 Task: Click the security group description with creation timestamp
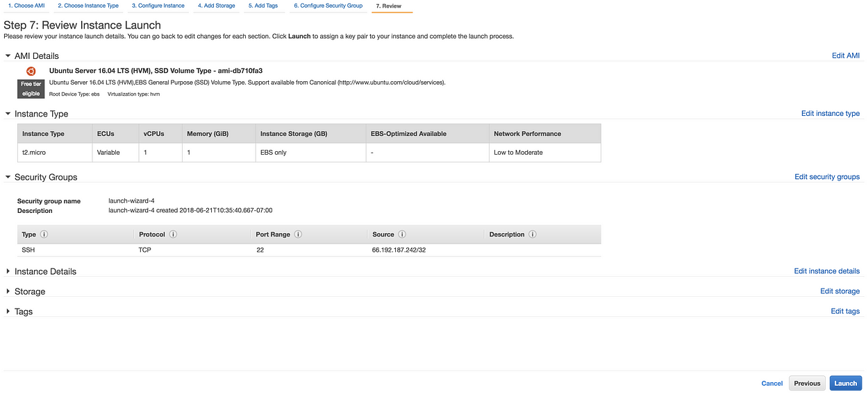[x=190, y=210]
